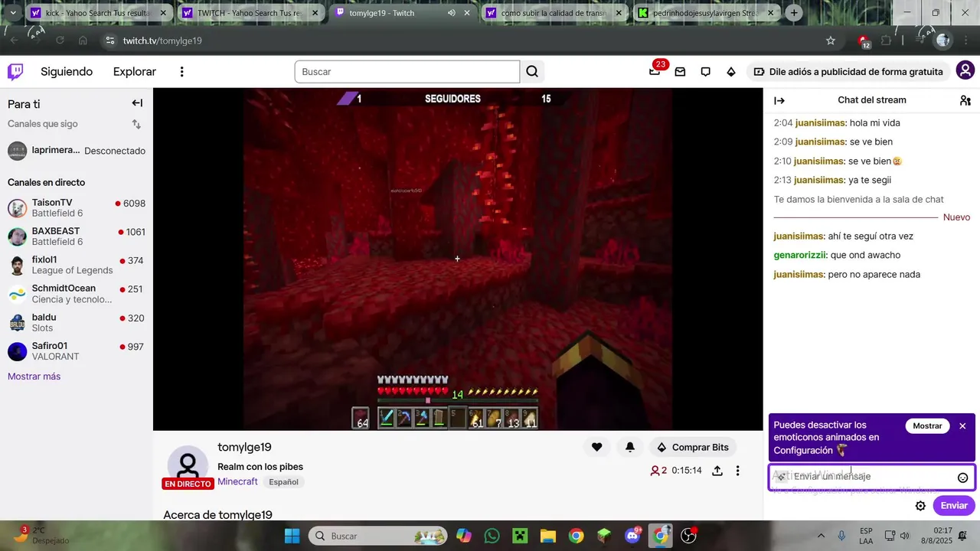Open the Minecraft category link
This screenshot has width=980, height=551.
coord(237,481)
